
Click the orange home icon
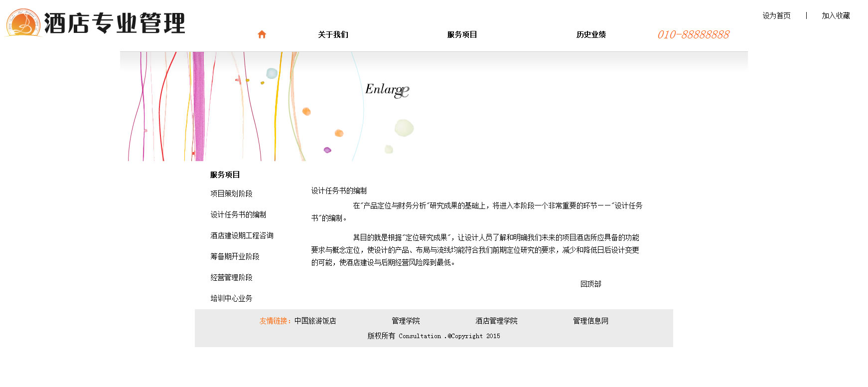pos(262,34)
